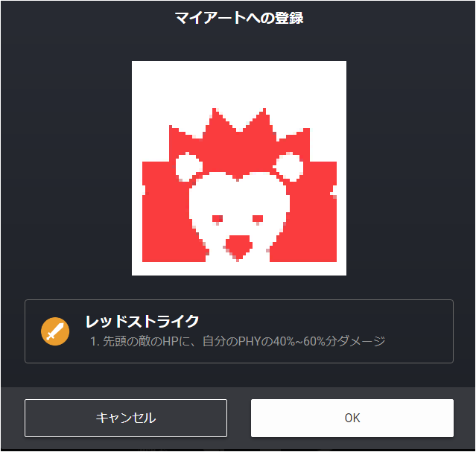Cancel with the キャンセル button
This screenshot has width=476, height=452.
(126, 418)
